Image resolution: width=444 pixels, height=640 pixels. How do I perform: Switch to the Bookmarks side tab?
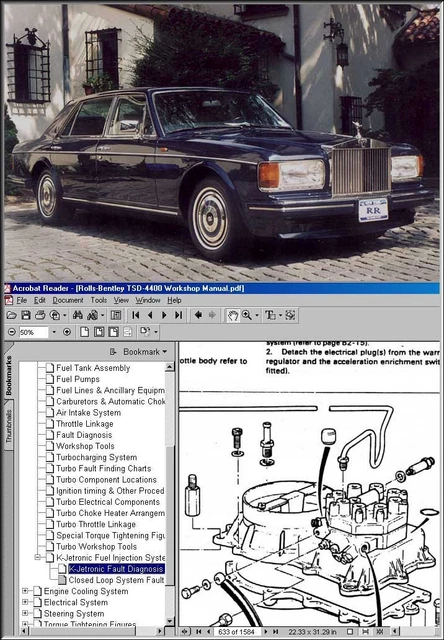(x=9, y=376)
